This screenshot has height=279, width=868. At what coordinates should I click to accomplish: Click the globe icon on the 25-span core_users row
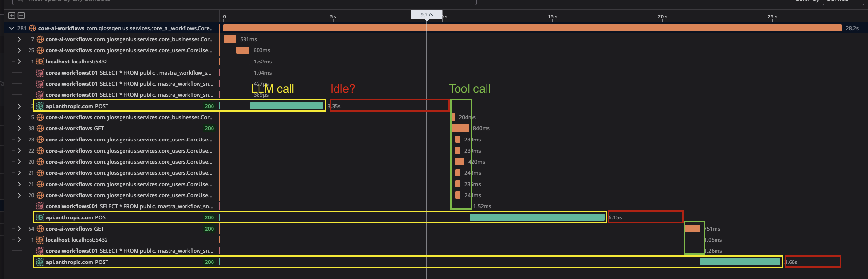40,50
